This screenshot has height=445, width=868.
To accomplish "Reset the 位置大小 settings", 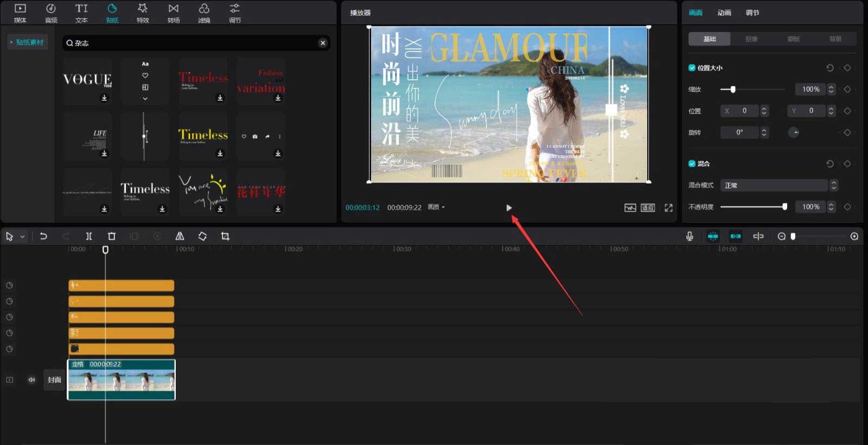I will pyautogui.click(x=829, y=68).
